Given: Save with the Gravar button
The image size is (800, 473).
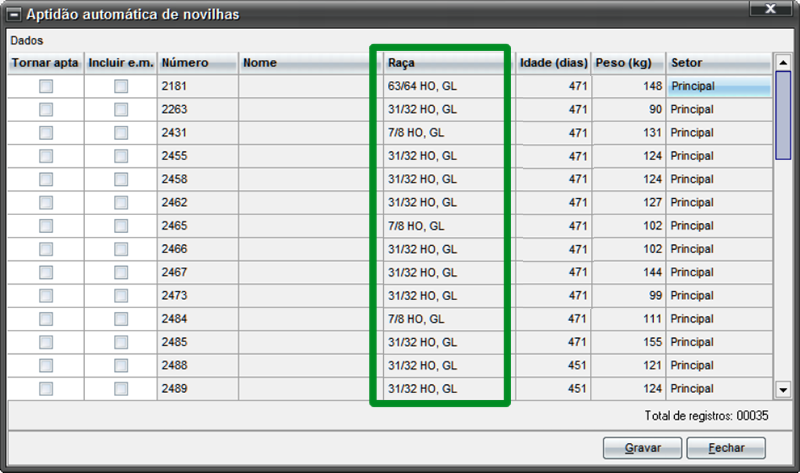Looking at the screenshot, I should 642,448.
